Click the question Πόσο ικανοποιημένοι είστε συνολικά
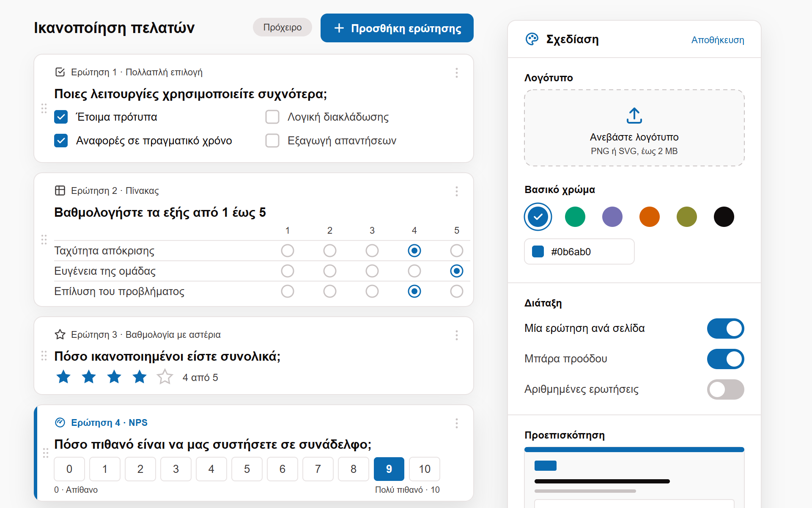This screenshot has width=812, height=508. point(167,356)
